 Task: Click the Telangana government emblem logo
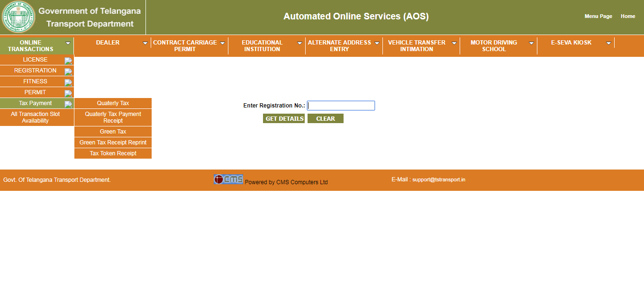pyautogui.click(x=19, y=17)
